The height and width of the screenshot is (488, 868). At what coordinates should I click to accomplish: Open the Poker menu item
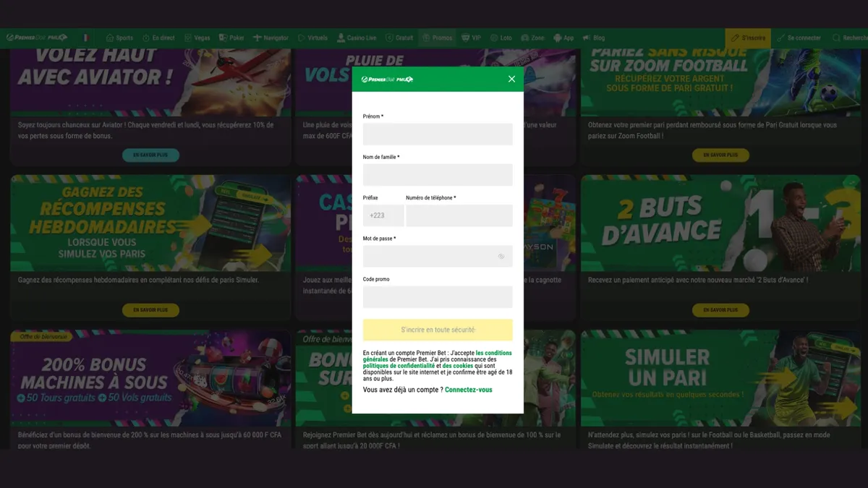(232, 38)
